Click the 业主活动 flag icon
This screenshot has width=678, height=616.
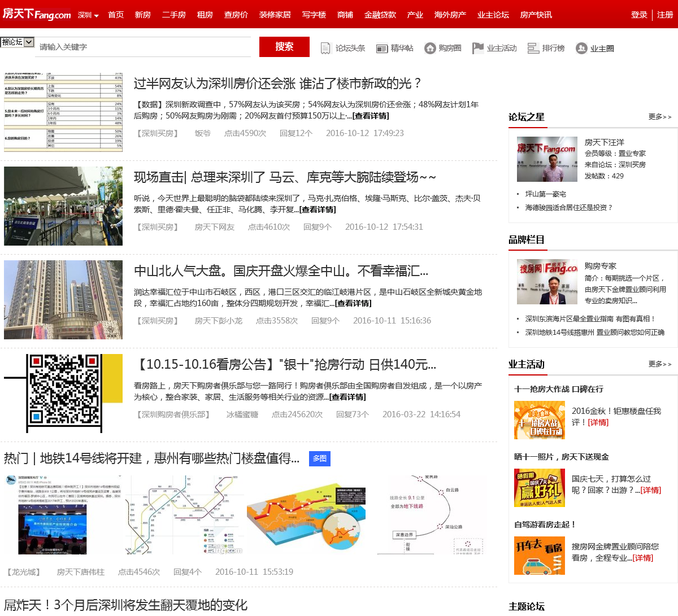[478, 48]
